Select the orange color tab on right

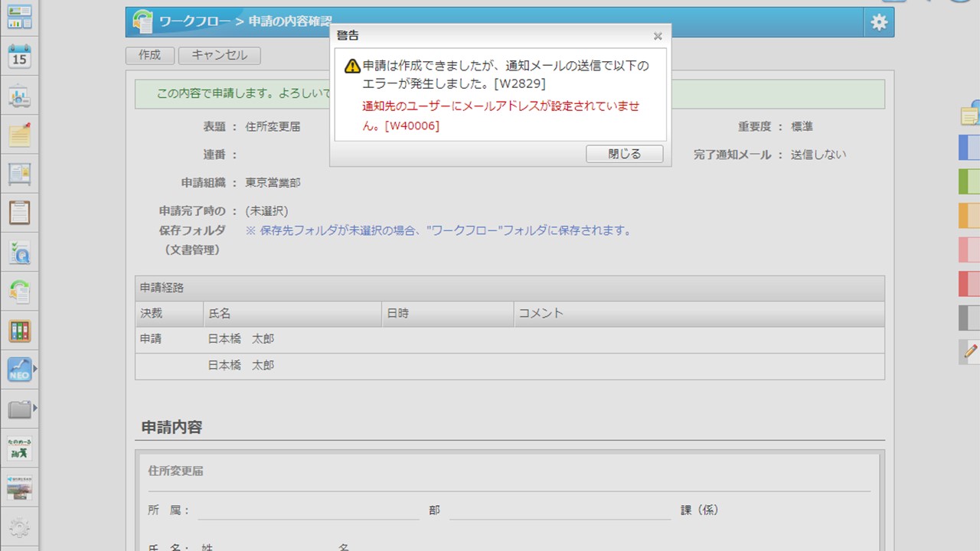[x=969, y=215]
